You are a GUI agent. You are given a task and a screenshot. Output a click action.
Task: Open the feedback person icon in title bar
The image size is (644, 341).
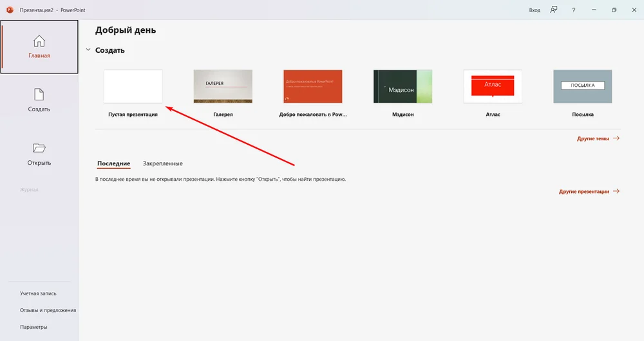coord(553,10)
